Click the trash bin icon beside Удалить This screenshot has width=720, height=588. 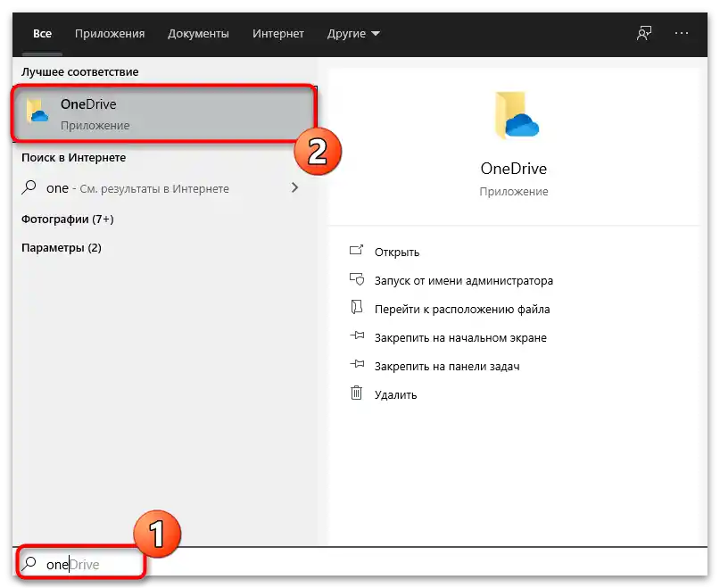click(356, 393)
